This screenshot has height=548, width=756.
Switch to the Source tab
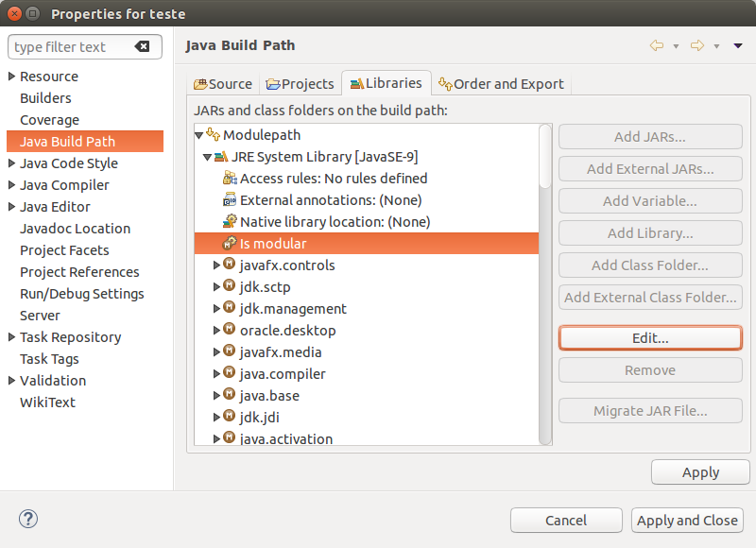pos(223,84)
